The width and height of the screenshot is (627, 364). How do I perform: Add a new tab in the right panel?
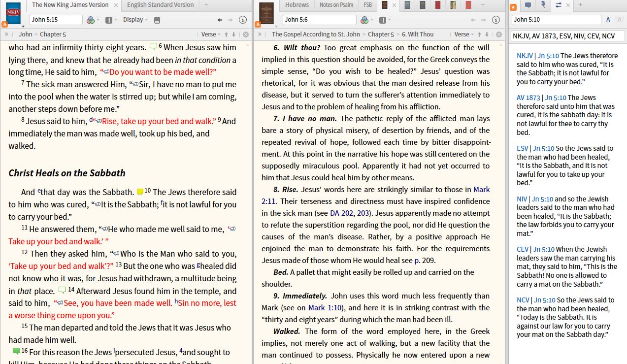click(580, 5)
